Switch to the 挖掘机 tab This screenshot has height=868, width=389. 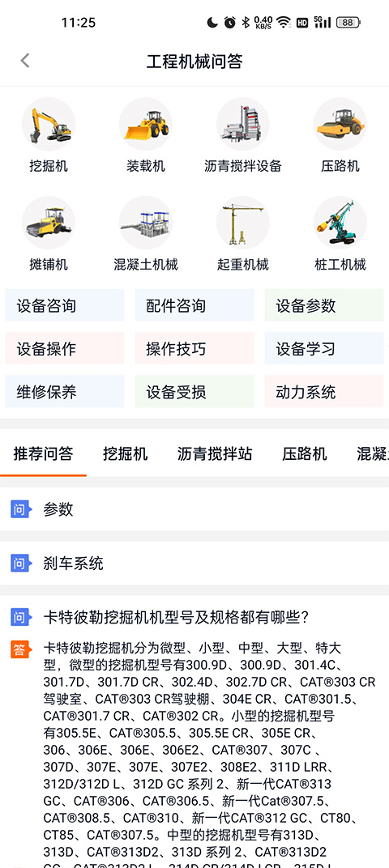pos(126,454)
